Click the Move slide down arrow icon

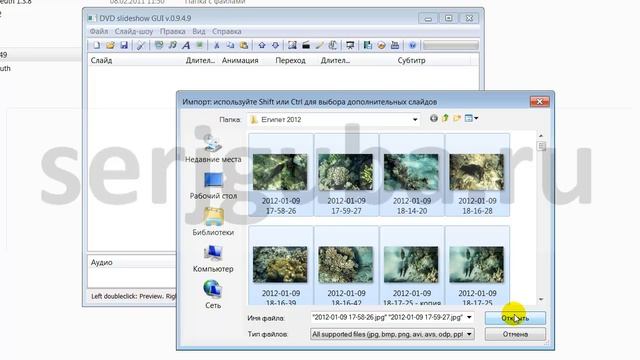[276, 45]
